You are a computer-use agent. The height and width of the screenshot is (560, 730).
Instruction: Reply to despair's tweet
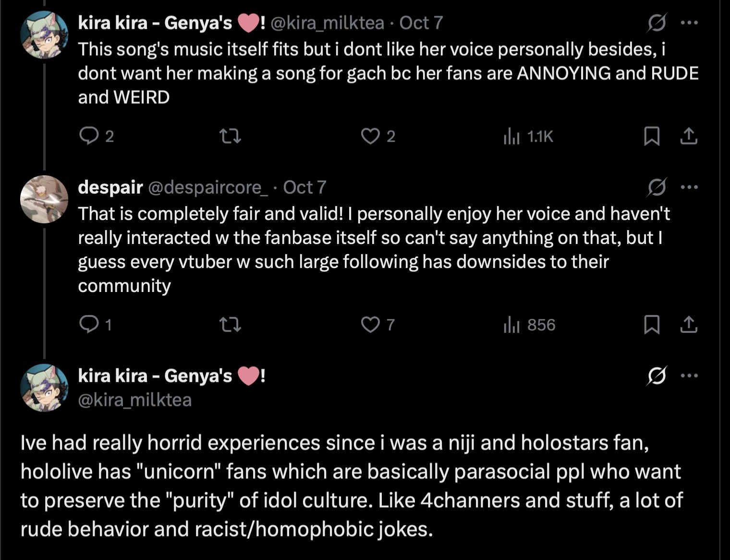pos(89,324)
